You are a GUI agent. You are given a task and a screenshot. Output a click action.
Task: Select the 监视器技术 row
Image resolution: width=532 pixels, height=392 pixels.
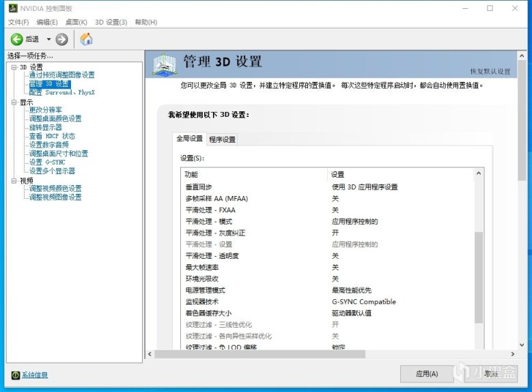pos(327,302)
